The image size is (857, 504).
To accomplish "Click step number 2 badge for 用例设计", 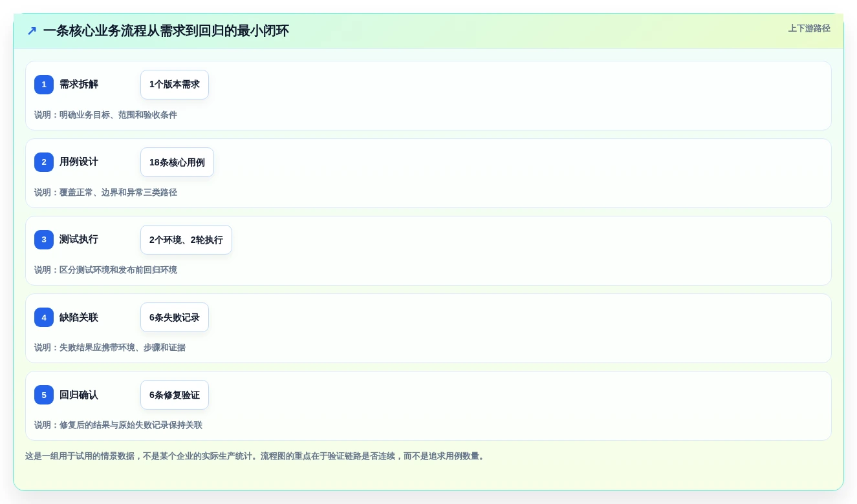I will click(44, 162).
